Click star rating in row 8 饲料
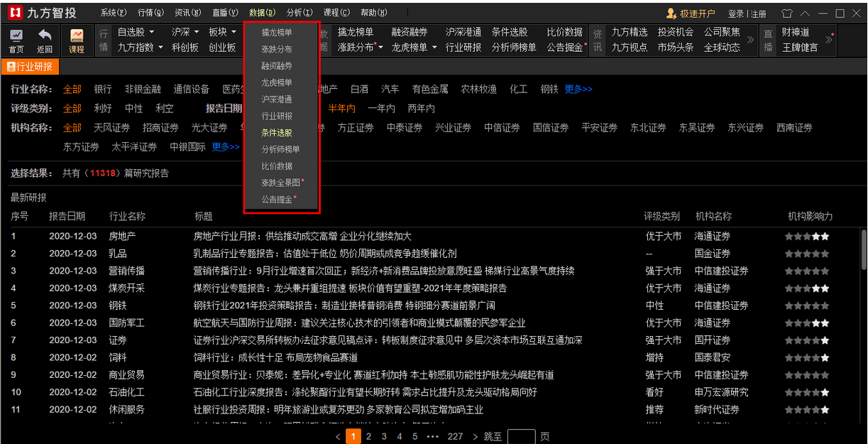Image resolution: width=868 pixels, height=444 pixels. coord(806,357)
